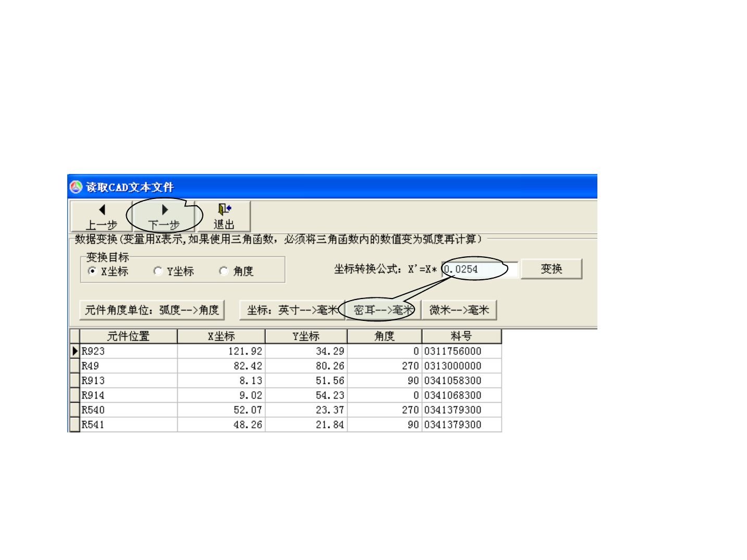Click 坐标: 英寸-->毫米 button

292,310
